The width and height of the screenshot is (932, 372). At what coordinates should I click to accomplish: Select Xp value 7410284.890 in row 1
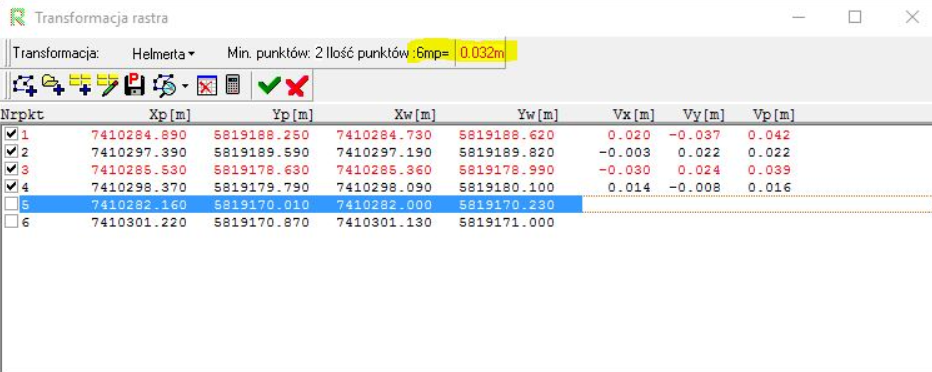coord(138,135)
